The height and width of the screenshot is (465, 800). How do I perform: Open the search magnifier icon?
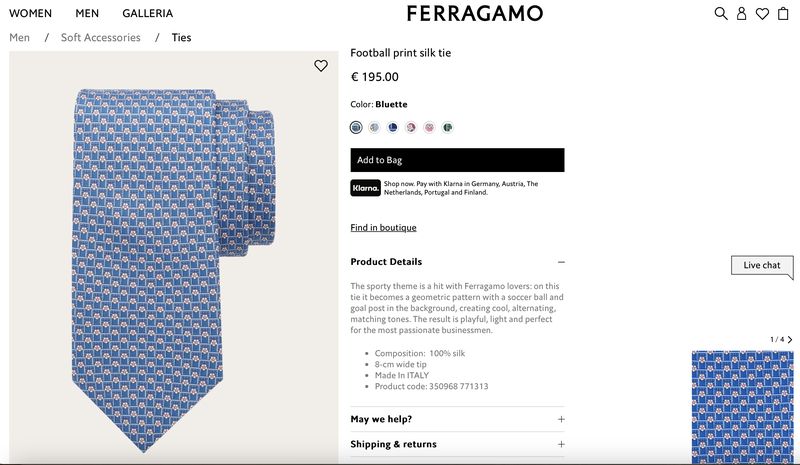[720, 14]
